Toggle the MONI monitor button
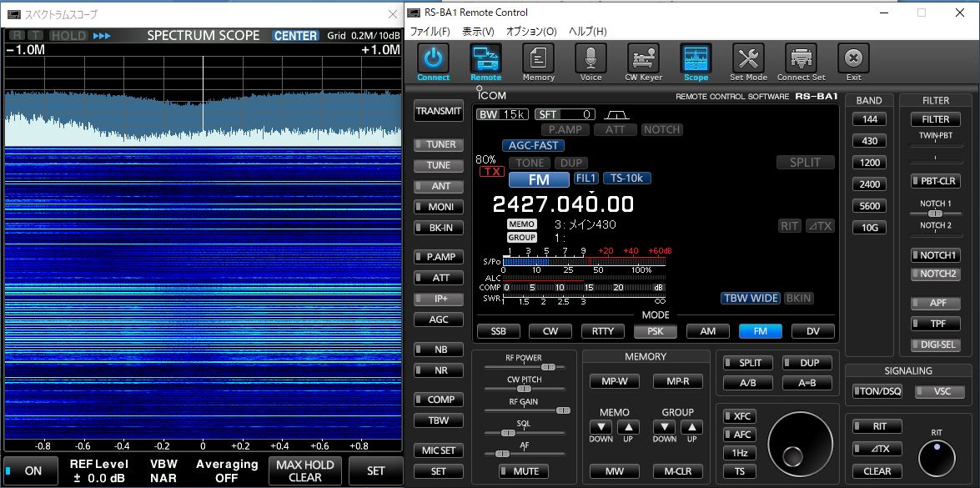The width and height of the screenshot is (980, 488). point(439,207)
